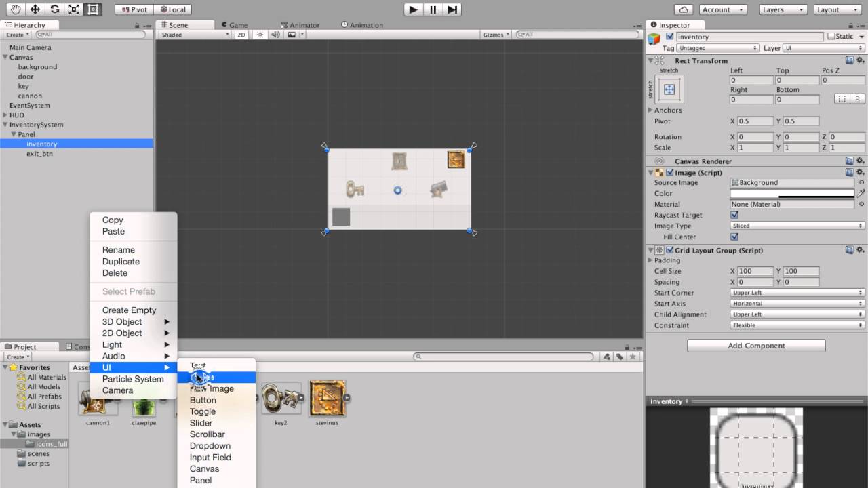Click the Step frame button

[x=452, y=9]
